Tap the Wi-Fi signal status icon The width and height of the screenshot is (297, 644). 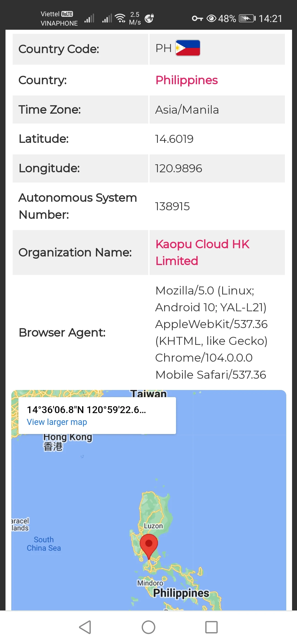click(x=120, y=18)
